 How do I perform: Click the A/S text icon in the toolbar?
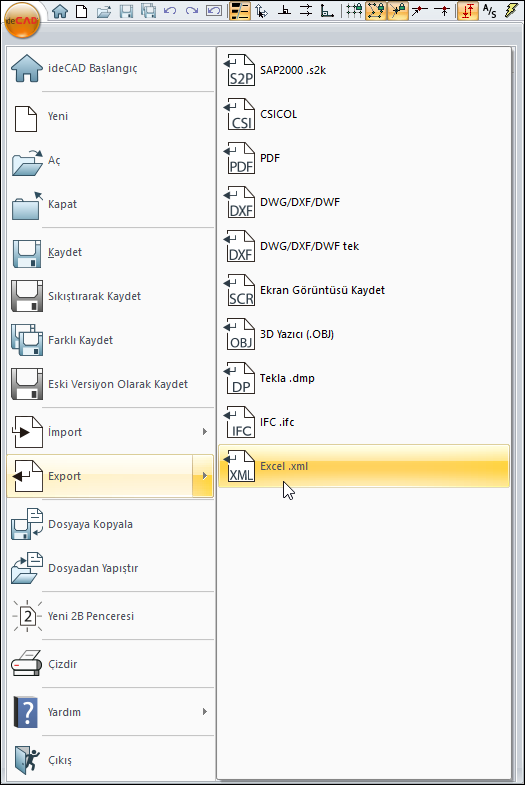coord(489,11)
